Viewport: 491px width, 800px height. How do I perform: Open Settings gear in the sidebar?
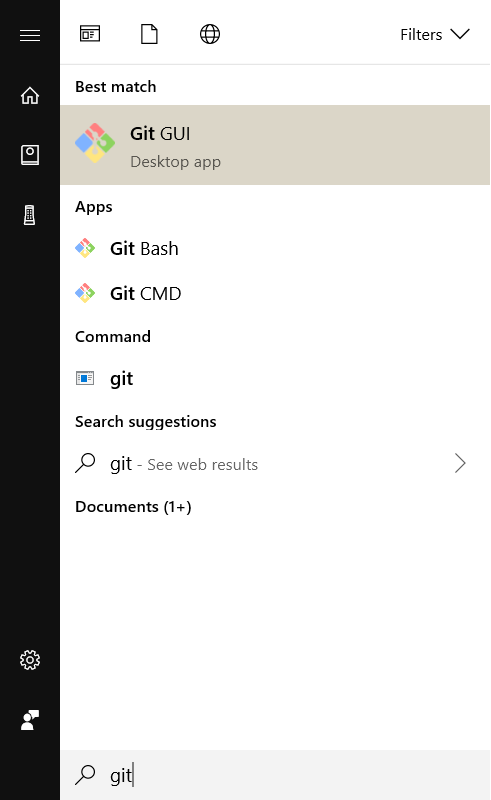(30, 660)
